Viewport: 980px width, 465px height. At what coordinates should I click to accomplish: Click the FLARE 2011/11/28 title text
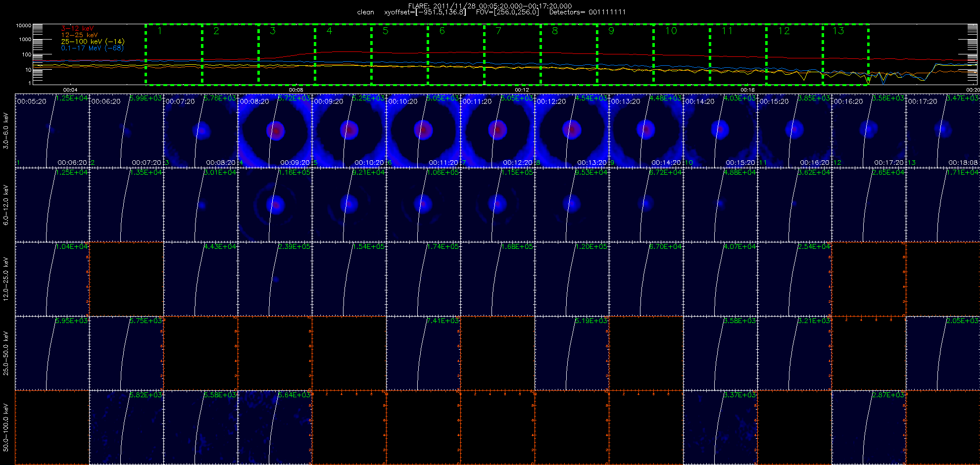(x=490, y=6)
